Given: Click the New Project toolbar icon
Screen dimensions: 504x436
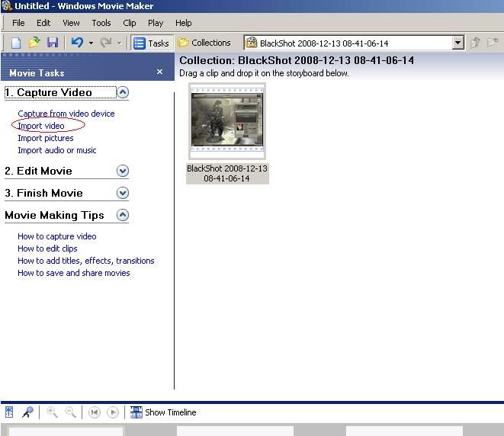Looking at the screenshot, I should point(16,43).
